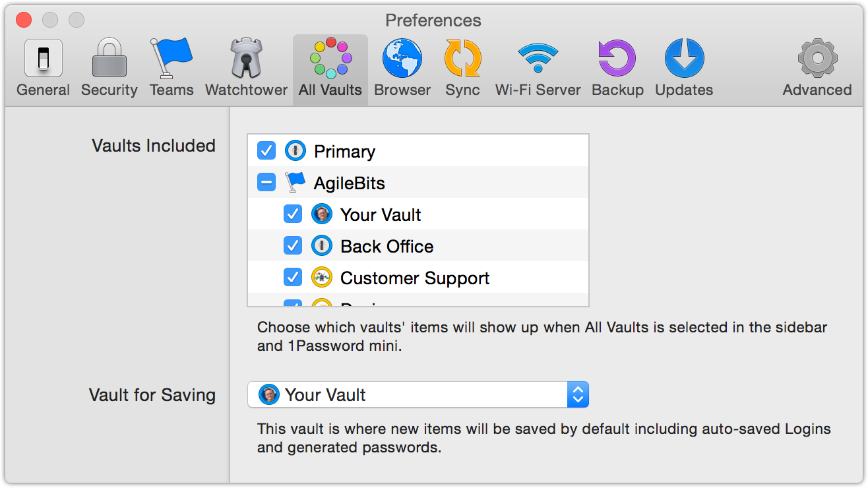Viewport: 868px width, 488px height.
Task: Close the Preferences window
Action: click(x=24, y=20)
